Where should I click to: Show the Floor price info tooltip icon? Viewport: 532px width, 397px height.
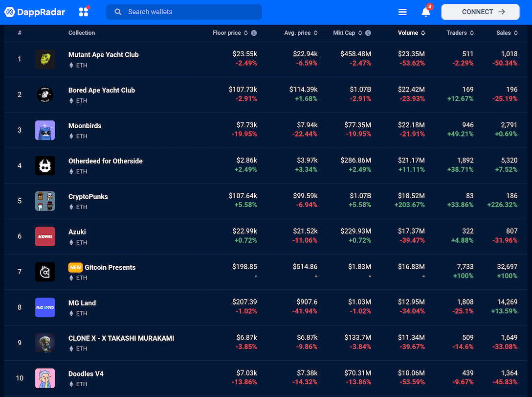click(x=254, y=33)
